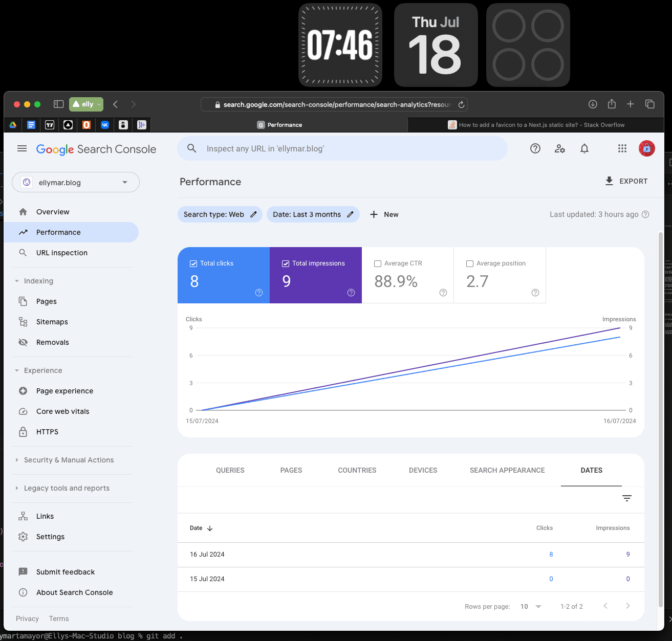Open the Google Drive pinned tab

[13, 125]
